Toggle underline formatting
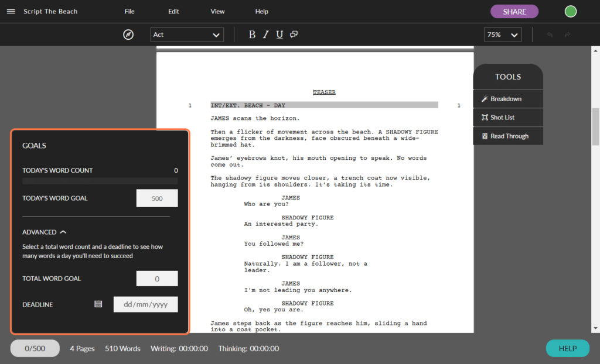Viewport: 600px width, 364px height. point(279,35)
